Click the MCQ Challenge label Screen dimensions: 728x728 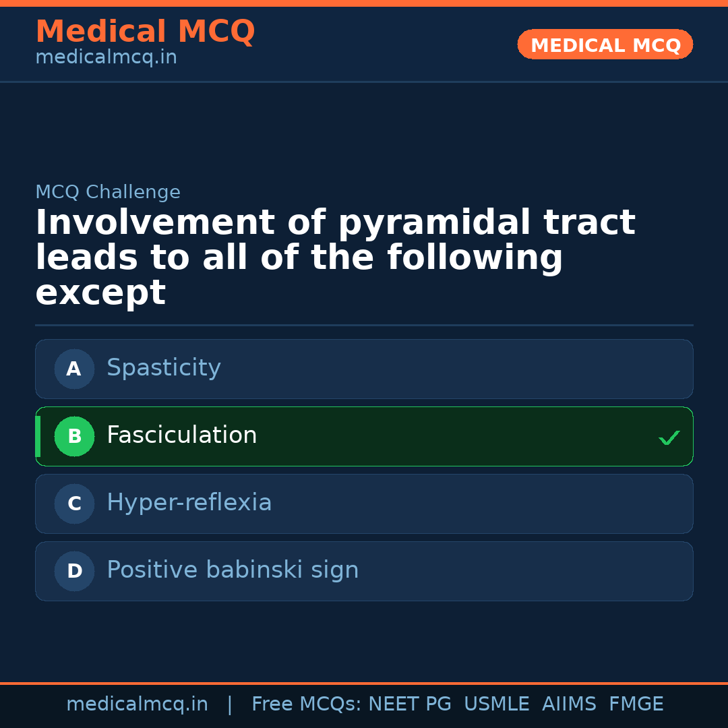(108, 192)
